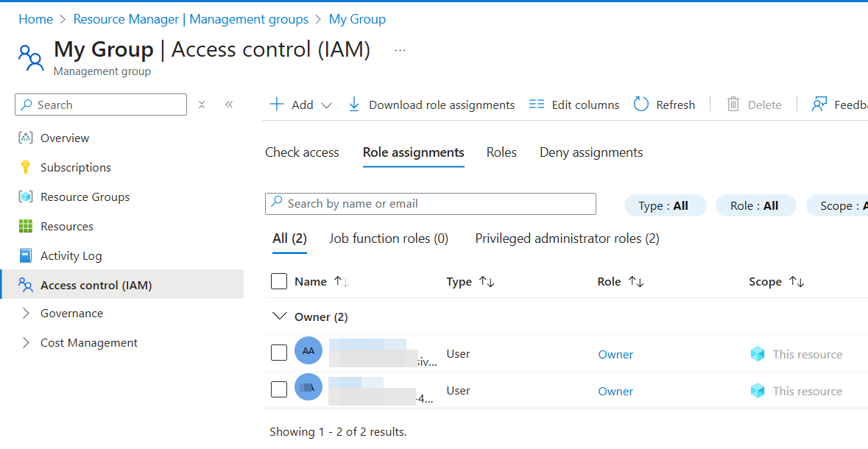Click the 'Management group' subtitle text
This screenshot has height=449, width=868.
coord(102,71)
